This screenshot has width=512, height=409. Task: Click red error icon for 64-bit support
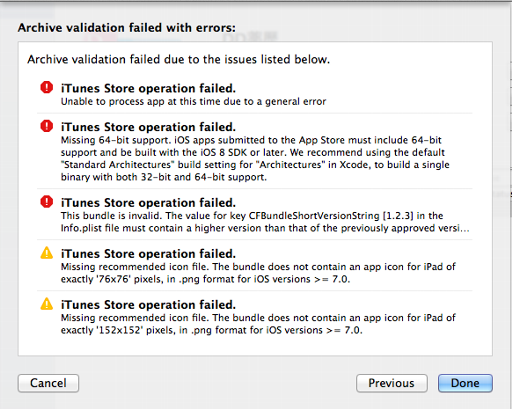click(x=47, y=126)
